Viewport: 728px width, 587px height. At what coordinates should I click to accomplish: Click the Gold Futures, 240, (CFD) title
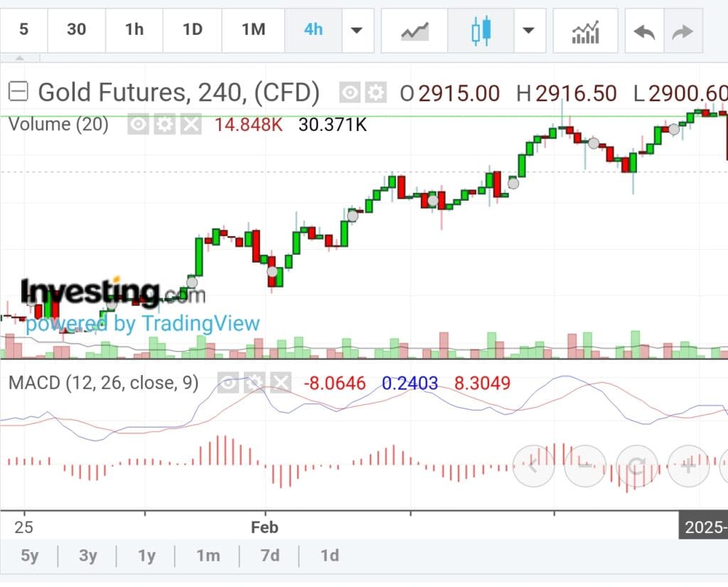point(178,92)
